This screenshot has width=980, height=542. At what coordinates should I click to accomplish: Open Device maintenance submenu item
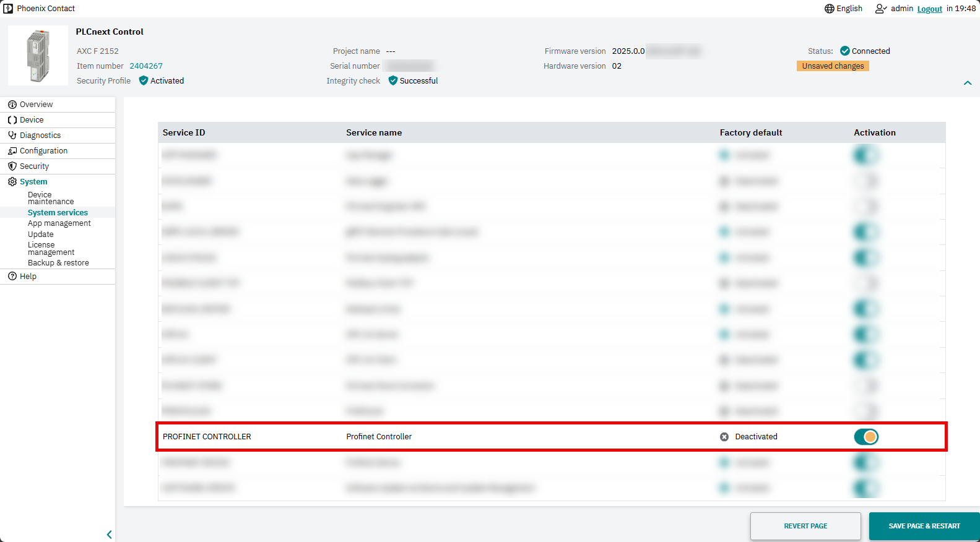coord(51,198)
